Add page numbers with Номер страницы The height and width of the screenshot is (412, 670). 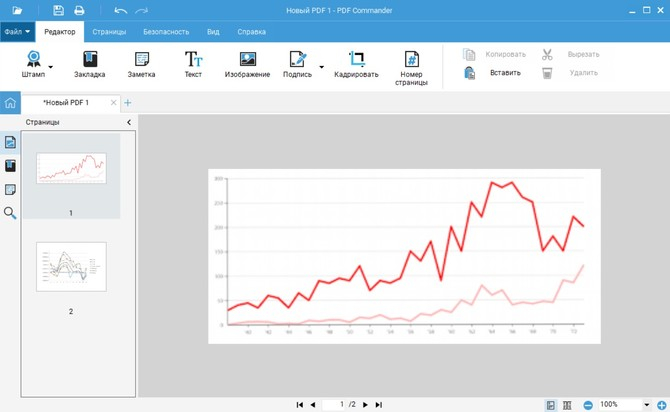point(411,68)
